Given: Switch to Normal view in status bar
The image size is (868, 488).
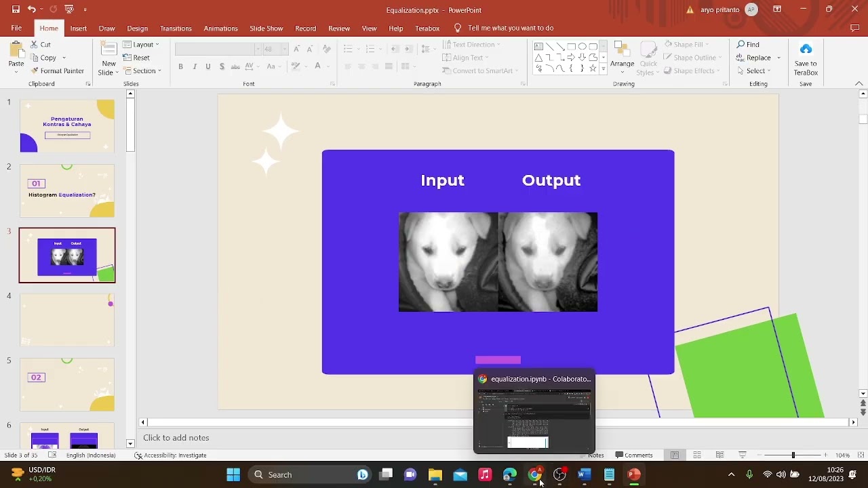Looking at the screenshot, I should click(x=675, y=455).
